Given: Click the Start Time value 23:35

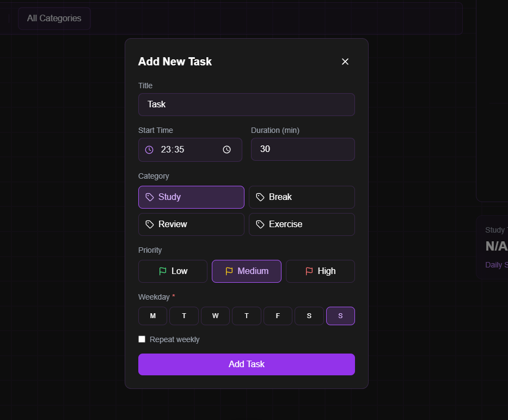Looking at the screenshot, I should tap(173, 149).
